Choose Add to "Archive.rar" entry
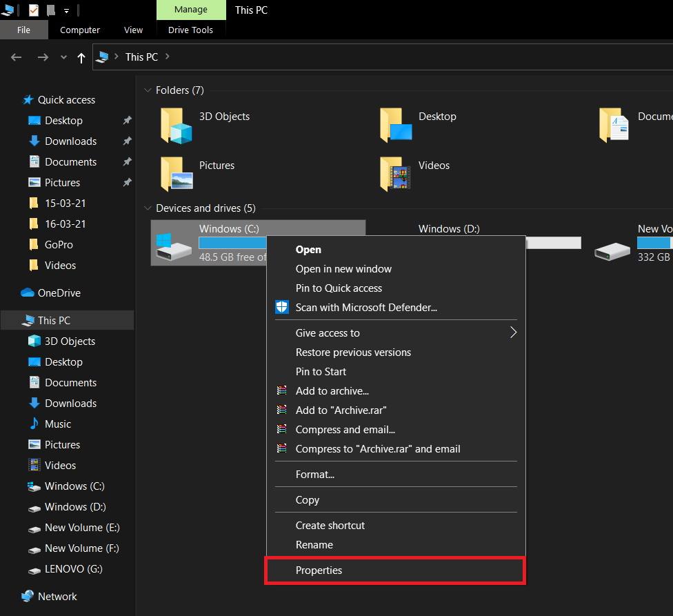This screenshot has width=673, height=616. [396, 410]
